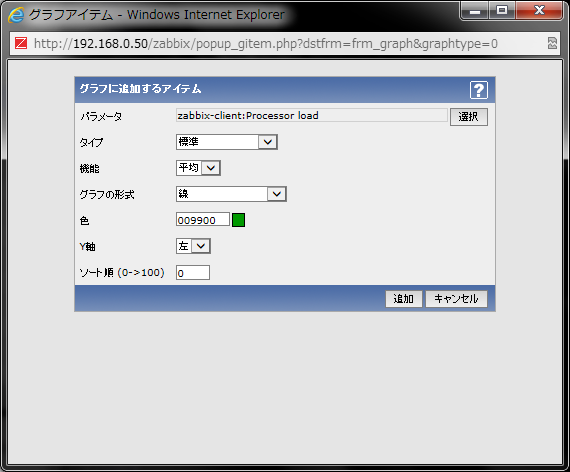Click the パラメータ field zabbix-client:Processor load

[x=312, y=116]
